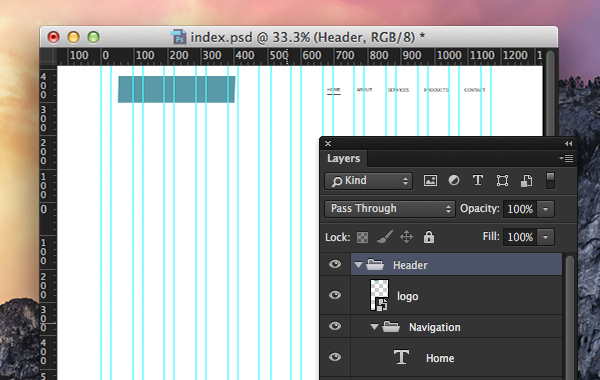Hide the Header group layer
Viewport: 600px width, 380px height.
tap(335, 264)
